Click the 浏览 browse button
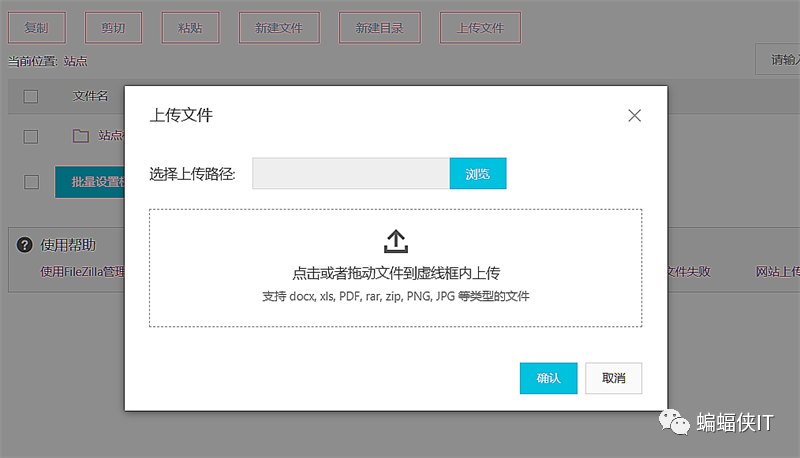Viewport: 800px width, 458px height. pos(478,173)
